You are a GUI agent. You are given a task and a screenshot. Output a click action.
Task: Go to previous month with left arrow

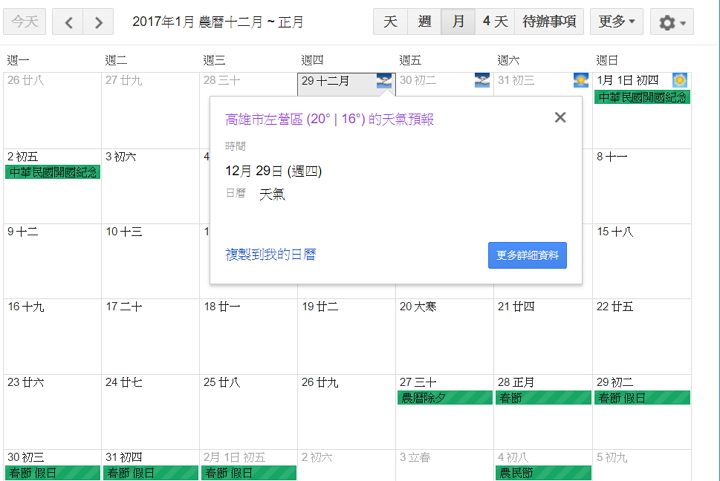[x=67, y=21]
